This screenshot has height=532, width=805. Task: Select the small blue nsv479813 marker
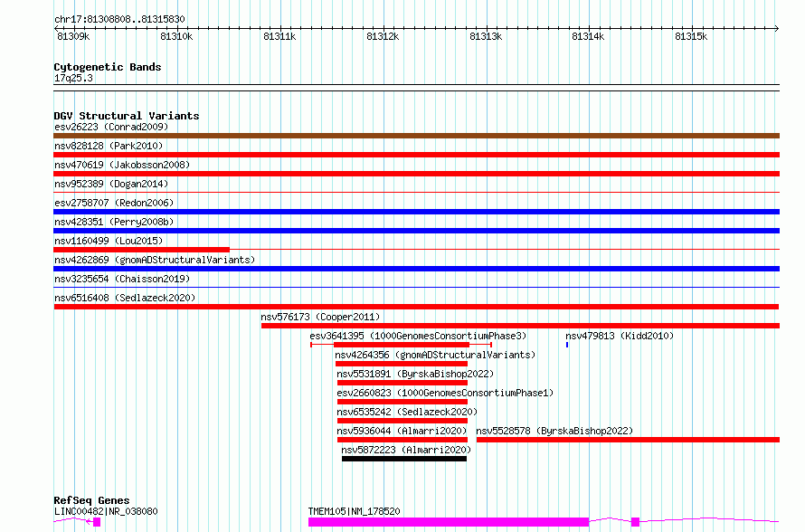[567, 345]
